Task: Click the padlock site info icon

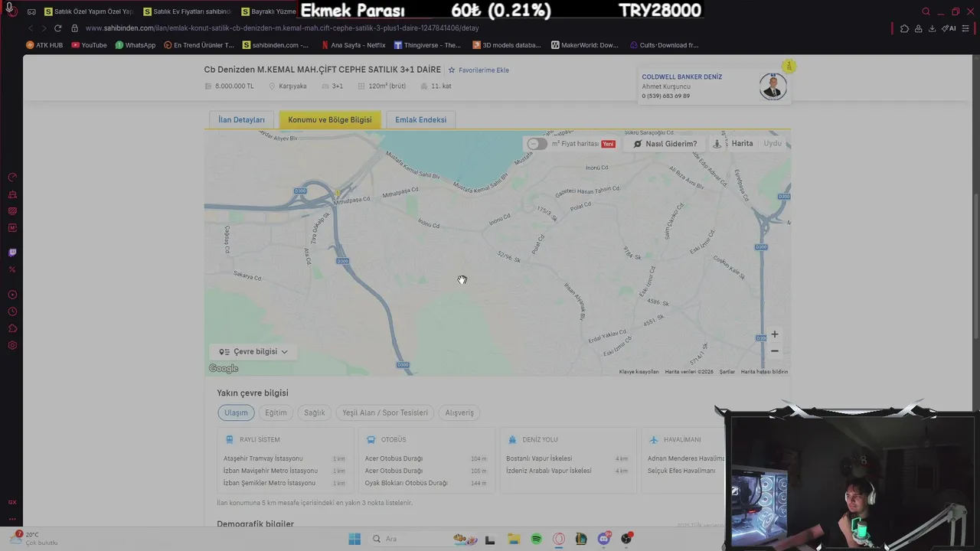Action: pyautogui.click(x=75, y=28)
